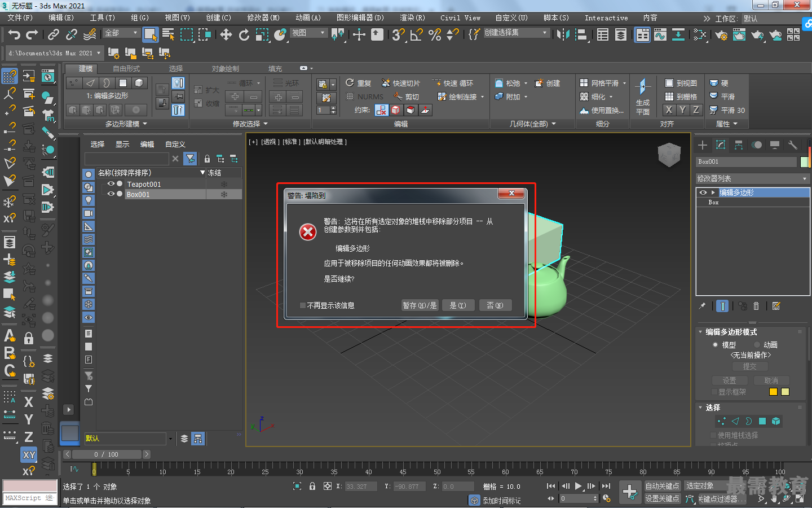Toggle visibility eye of Teapot001
The width and height of the screenshot is (812, 508).
point(111,184)
